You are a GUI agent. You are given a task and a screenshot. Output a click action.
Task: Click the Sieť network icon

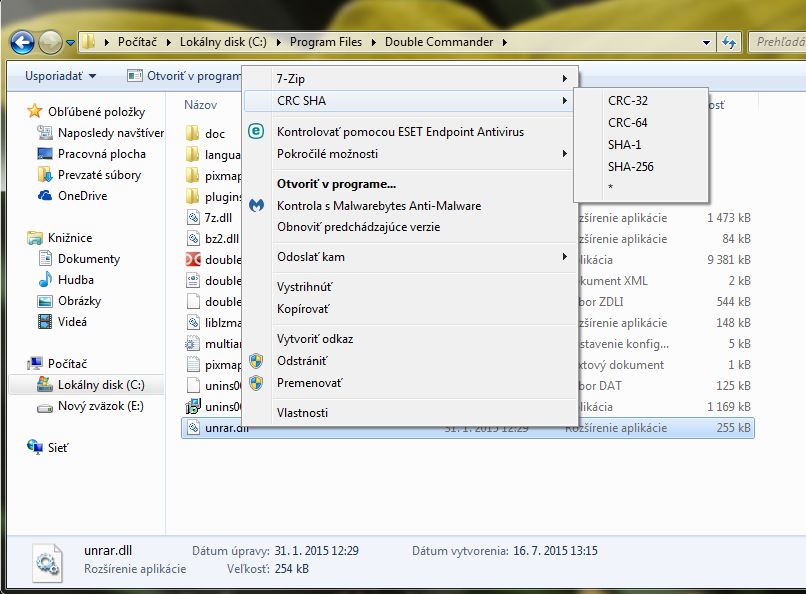pos(34,447)
